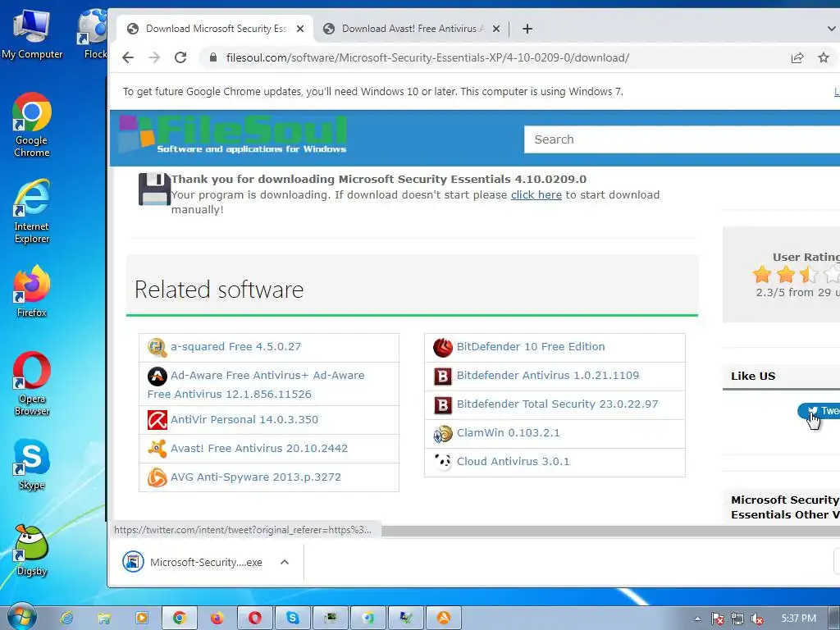Open the tab search dropdown arrow
840x630 pixels.
click(x=831, y=29)
